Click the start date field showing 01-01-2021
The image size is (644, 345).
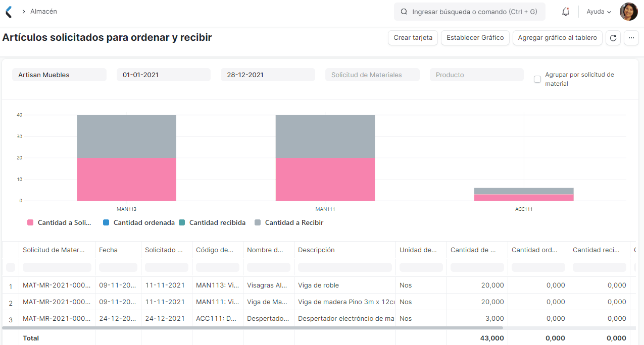coord(163,74)
